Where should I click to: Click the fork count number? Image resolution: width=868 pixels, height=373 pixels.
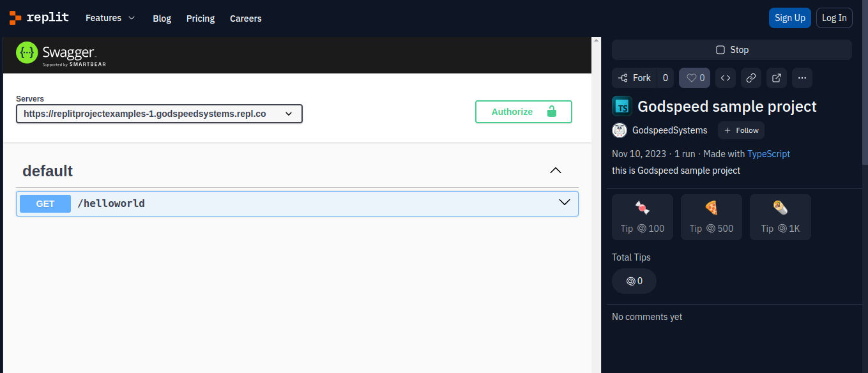pos(666,78)
